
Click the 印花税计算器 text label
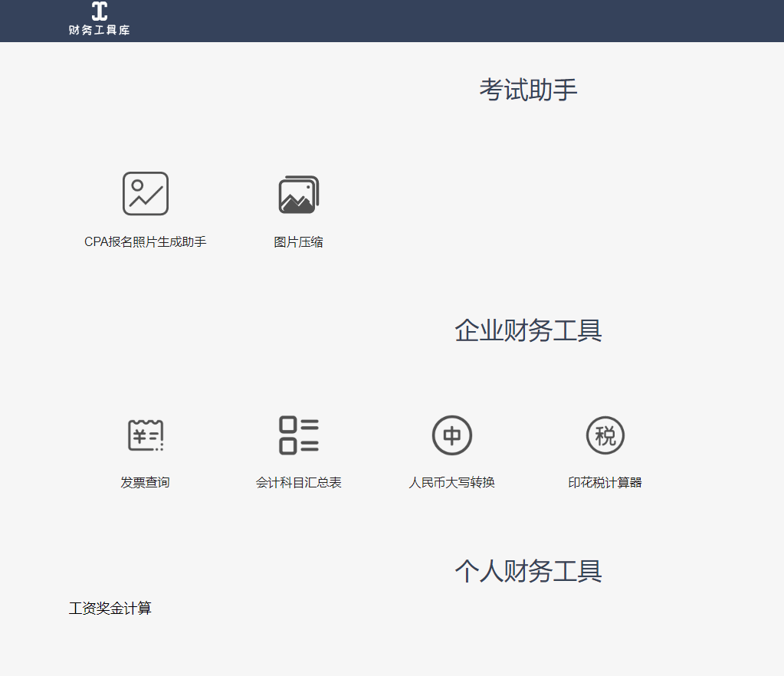605,482
